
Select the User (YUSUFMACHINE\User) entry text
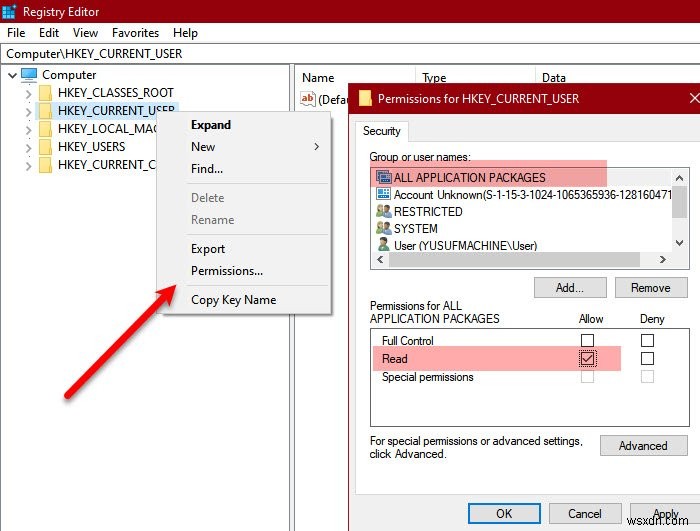click(x=466, y=246)
